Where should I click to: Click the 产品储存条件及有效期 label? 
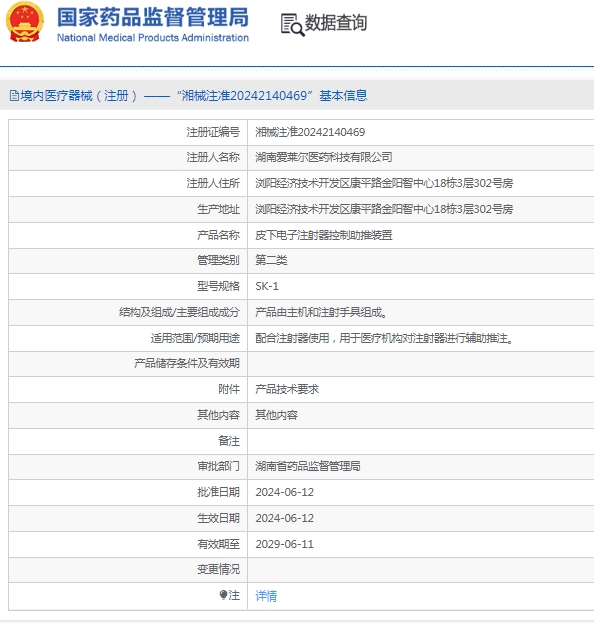coord(187,363)
